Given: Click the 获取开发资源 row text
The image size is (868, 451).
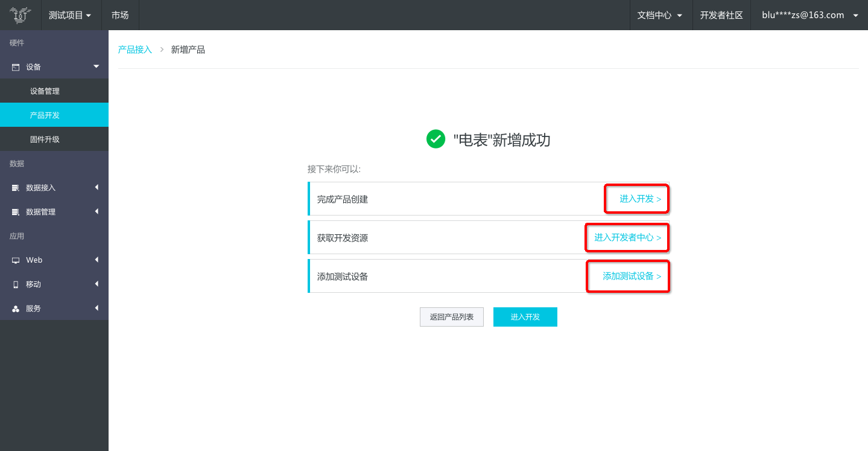Looking at the screenshot, I should tap(343, 238).
